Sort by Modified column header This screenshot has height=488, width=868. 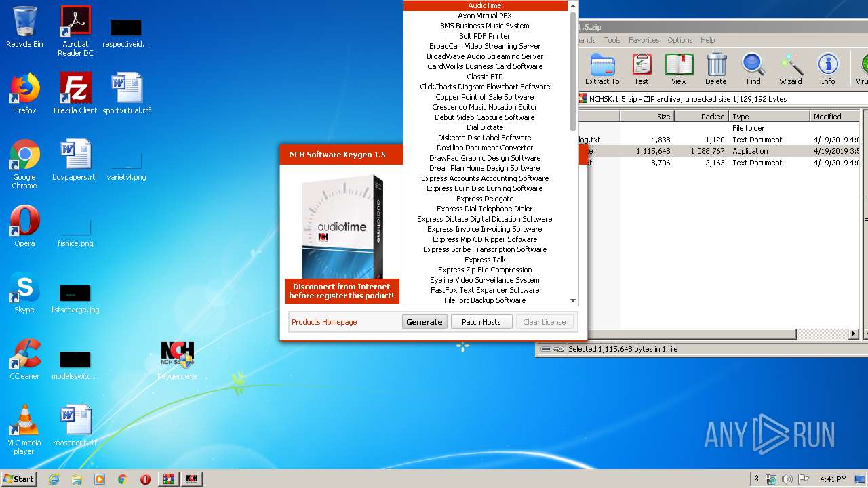[x=835, y=117]
